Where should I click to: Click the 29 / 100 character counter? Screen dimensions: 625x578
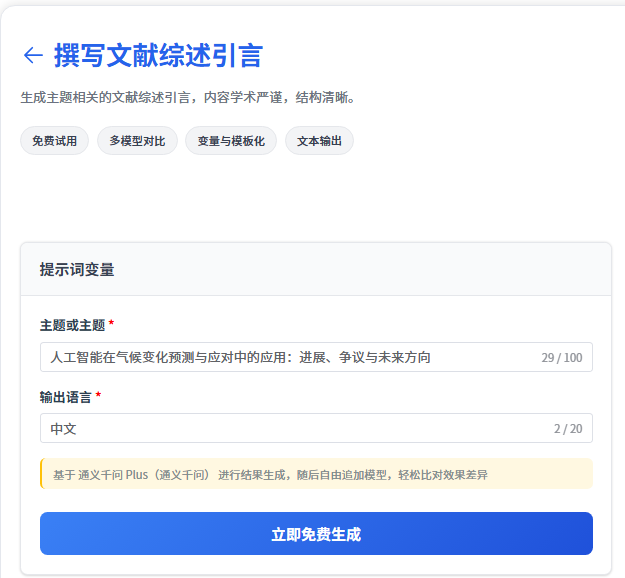click(x=561, y=358)
